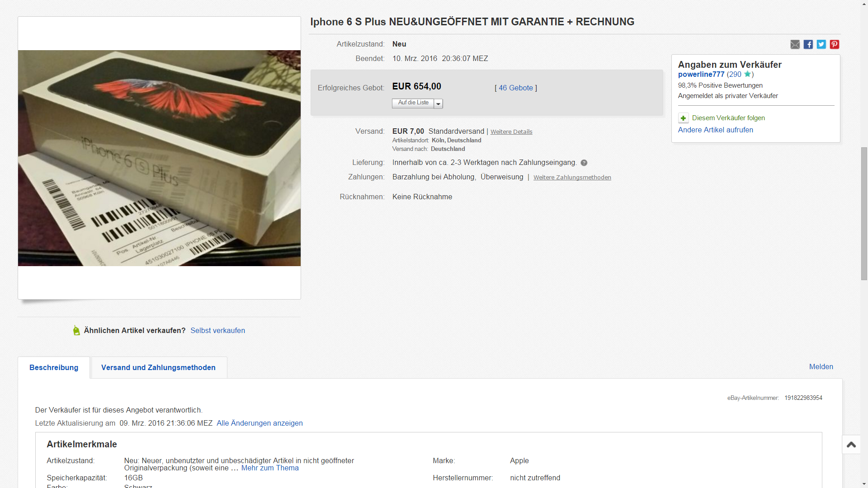
Task: Expand Weitere Details for shipping
Action: click(x=511, y=131)
